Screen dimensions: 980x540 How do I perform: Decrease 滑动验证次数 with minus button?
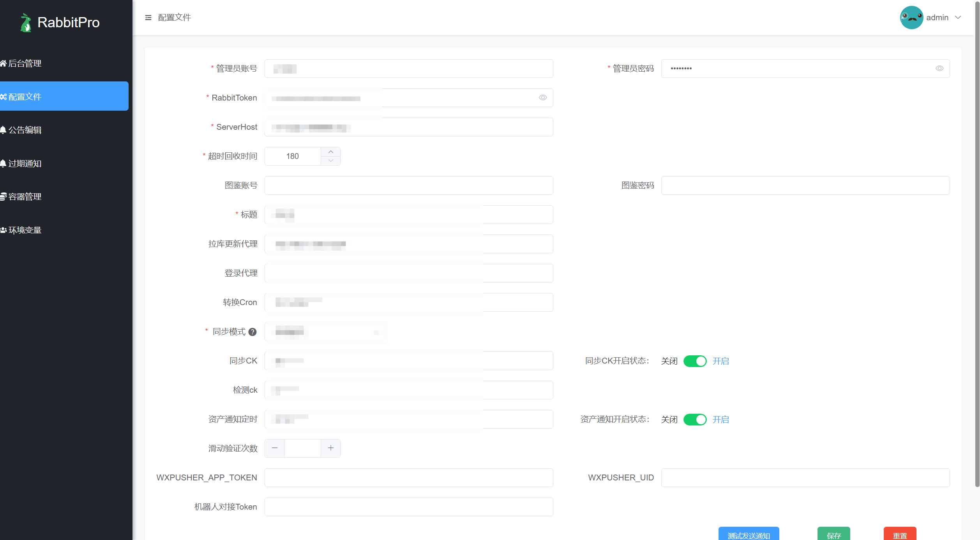pyautogui.click(x=275, y=448)
